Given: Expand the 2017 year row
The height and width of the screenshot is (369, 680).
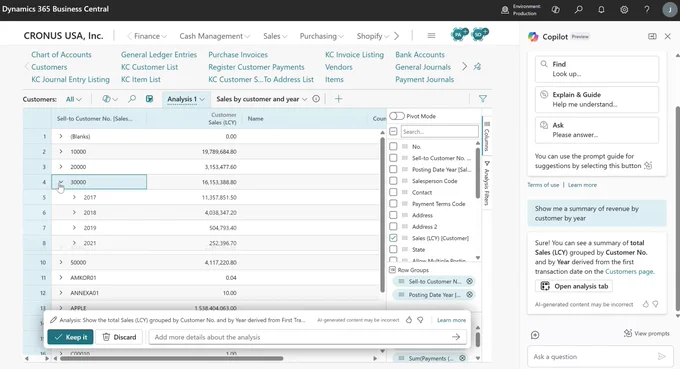Looking at the screenshot, I should pyautogui.click(x=74, y=197).
